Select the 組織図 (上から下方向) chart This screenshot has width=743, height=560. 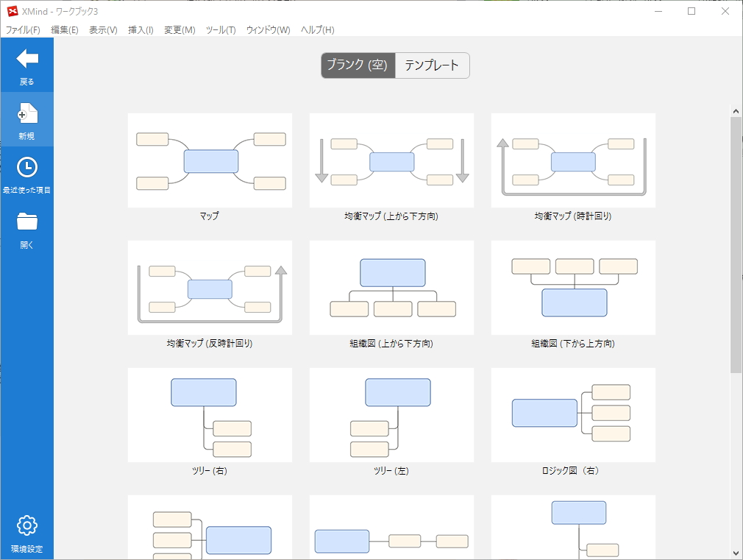tap(391, 287)
